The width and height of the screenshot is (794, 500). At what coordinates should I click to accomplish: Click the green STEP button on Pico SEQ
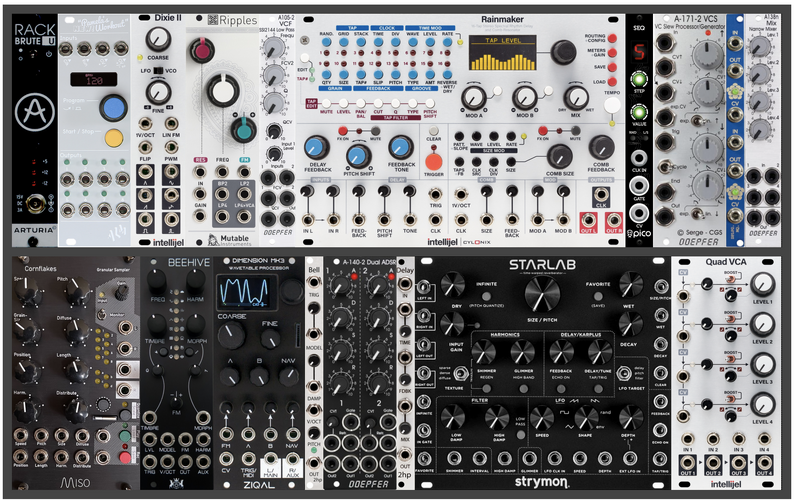639,80
